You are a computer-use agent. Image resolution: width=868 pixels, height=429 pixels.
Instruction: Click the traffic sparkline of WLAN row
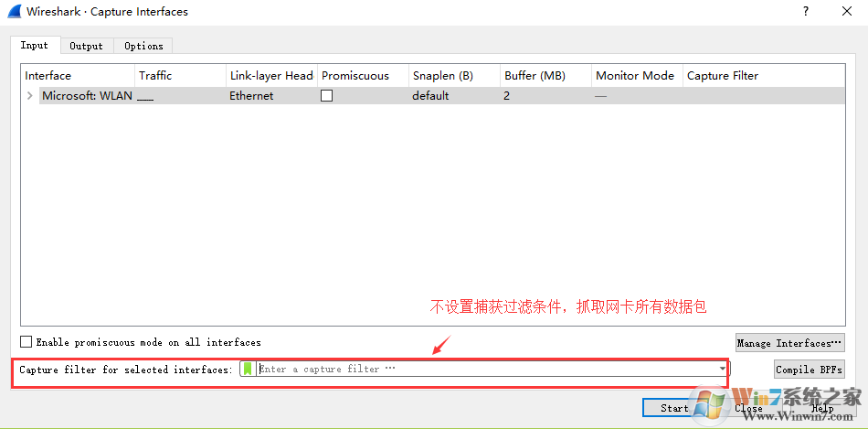click(x=145, y=99)
